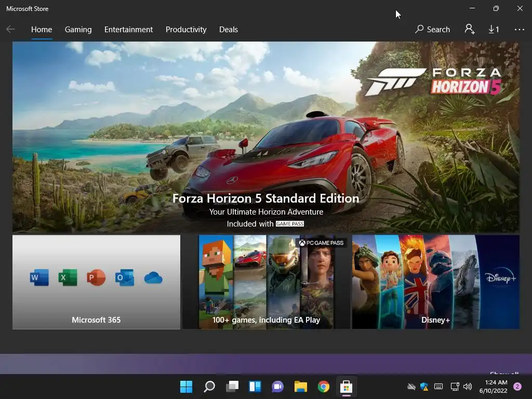
Task: Open the PC Game Pass games tile
Action: tap(267, 282)
